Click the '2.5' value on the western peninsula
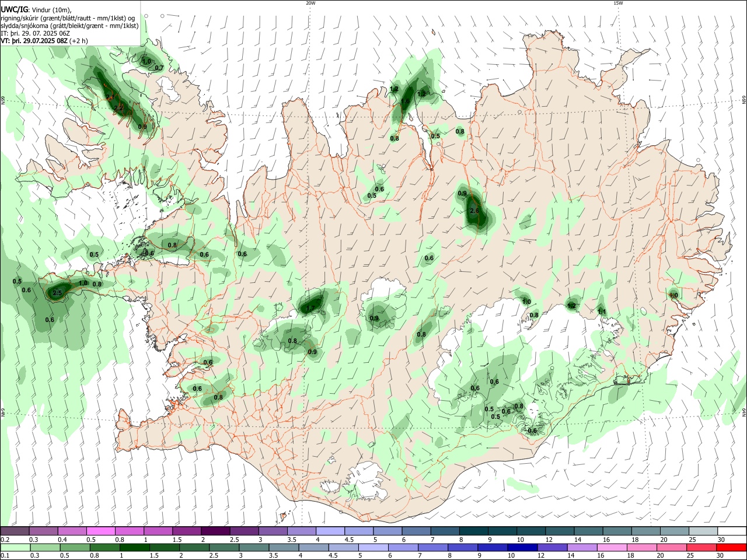 click(57, 293)
